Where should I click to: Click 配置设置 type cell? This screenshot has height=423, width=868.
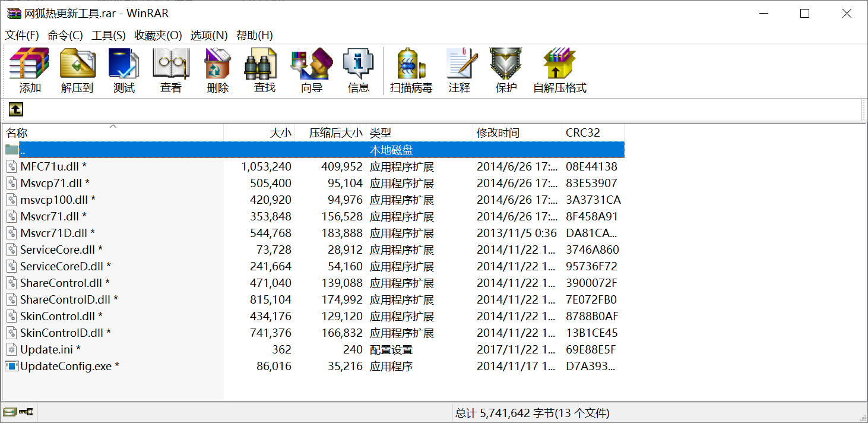point(391,349)
